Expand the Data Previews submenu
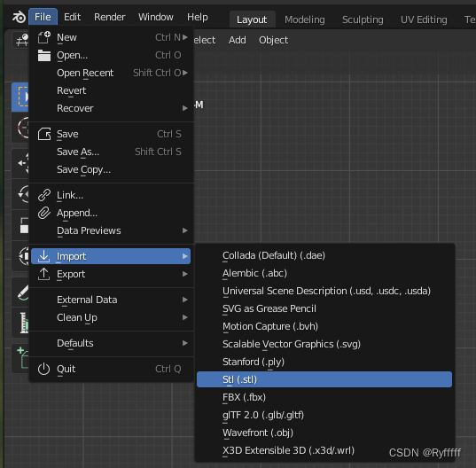 [111, 230]
